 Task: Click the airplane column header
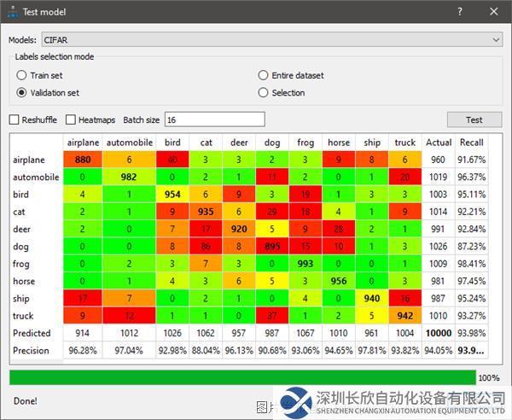(x=83, y=142)
